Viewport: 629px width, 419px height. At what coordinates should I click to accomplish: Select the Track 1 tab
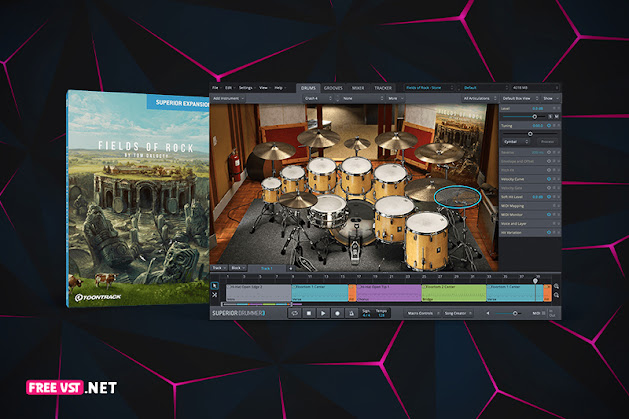[267, 268]
